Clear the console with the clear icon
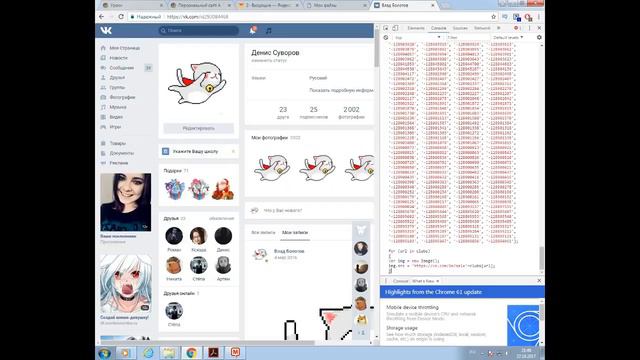This screenshot has height=360, width=640. pyautogui.click(x=386, y=38)
